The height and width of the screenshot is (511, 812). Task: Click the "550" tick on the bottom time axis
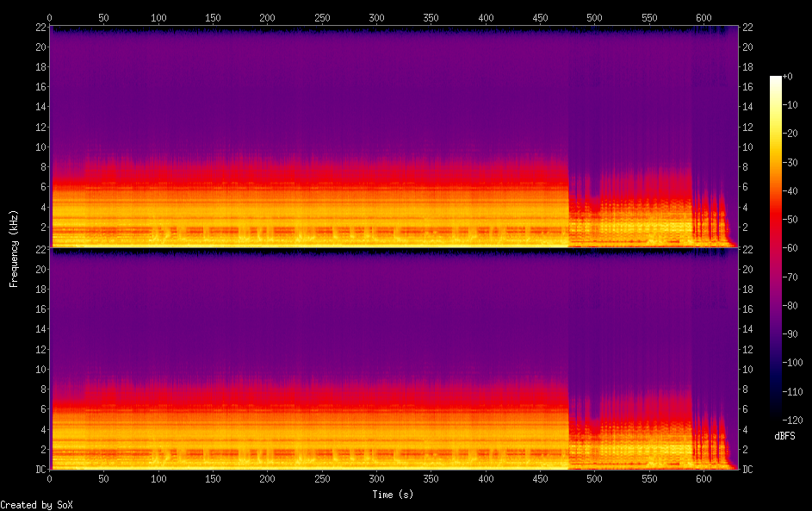[x=649, y=479]
